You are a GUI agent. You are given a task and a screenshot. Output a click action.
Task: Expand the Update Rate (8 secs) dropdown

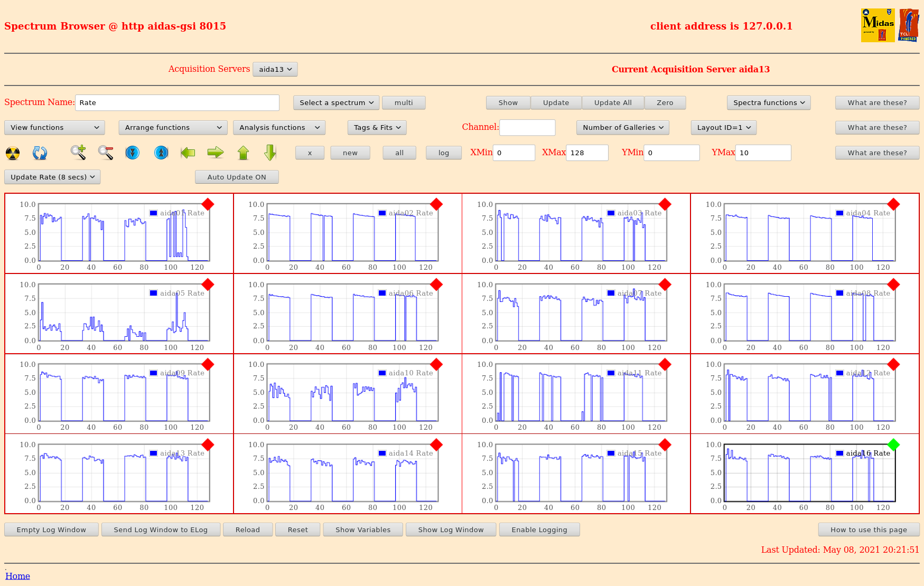pos(52,177)
